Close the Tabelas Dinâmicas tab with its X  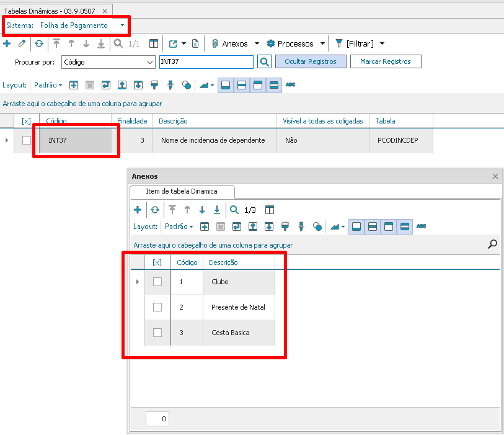click(x=105, y=11)
